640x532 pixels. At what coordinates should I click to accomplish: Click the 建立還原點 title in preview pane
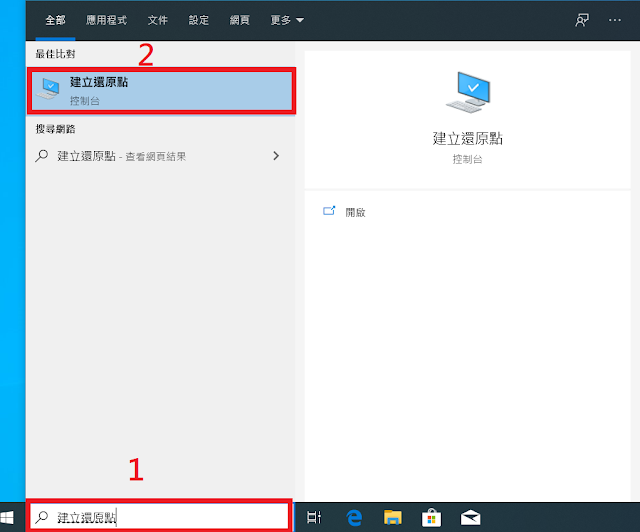(x=468, y=139)
